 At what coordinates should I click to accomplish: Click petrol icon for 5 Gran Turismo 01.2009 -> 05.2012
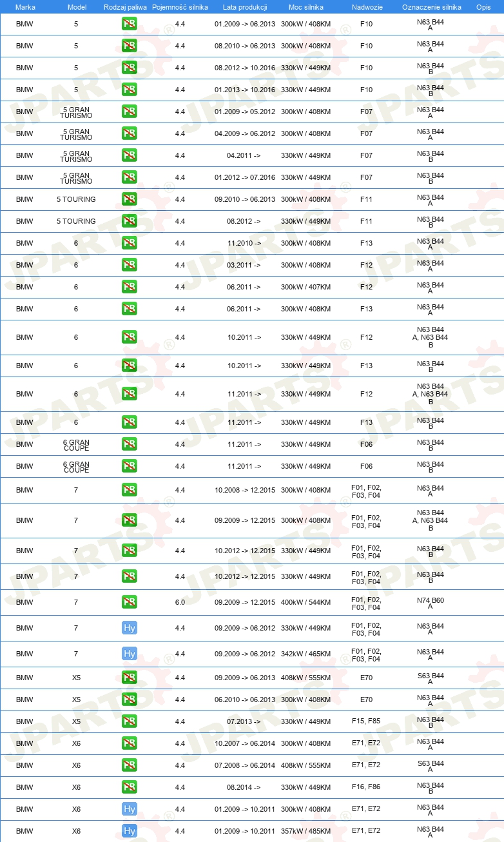point(129,112)
